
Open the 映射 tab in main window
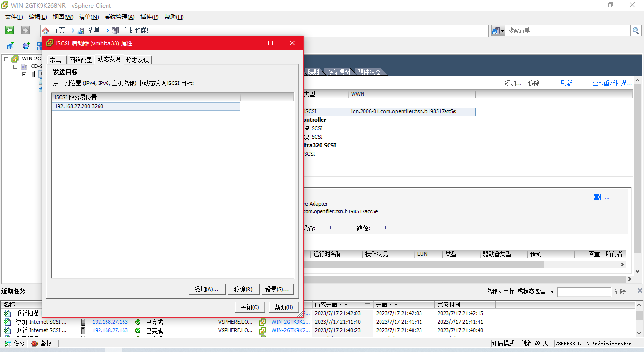click(x=313, y=72)
